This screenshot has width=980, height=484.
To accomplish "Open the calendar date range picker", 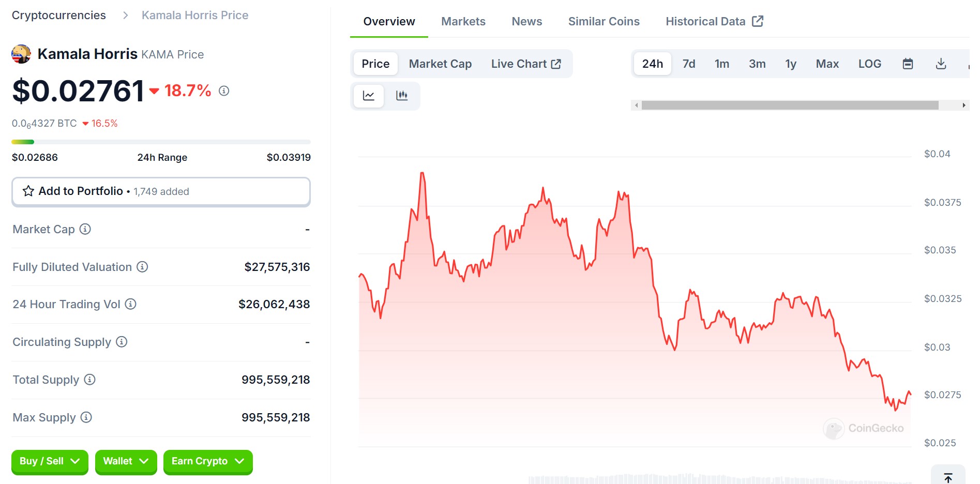I will [908, 64].
